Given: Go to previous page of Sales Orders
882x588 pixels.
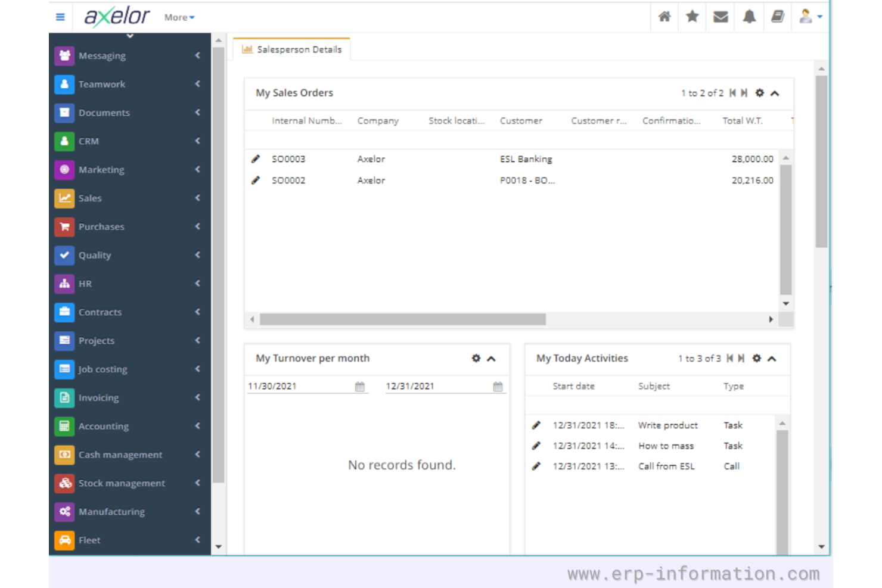Looking at the screenshot, I should [732, 93].
